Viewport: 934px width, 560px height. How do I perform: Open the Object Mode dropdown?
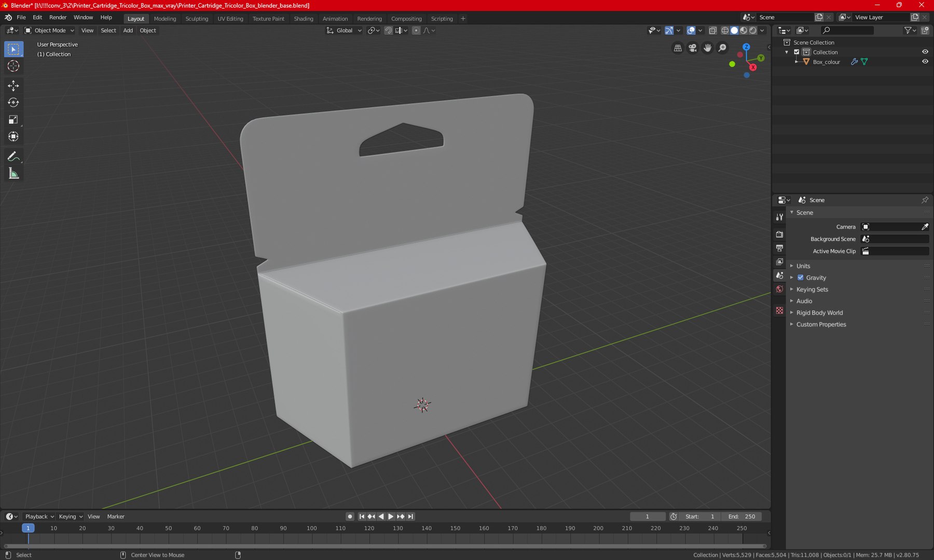coord(50,31)
